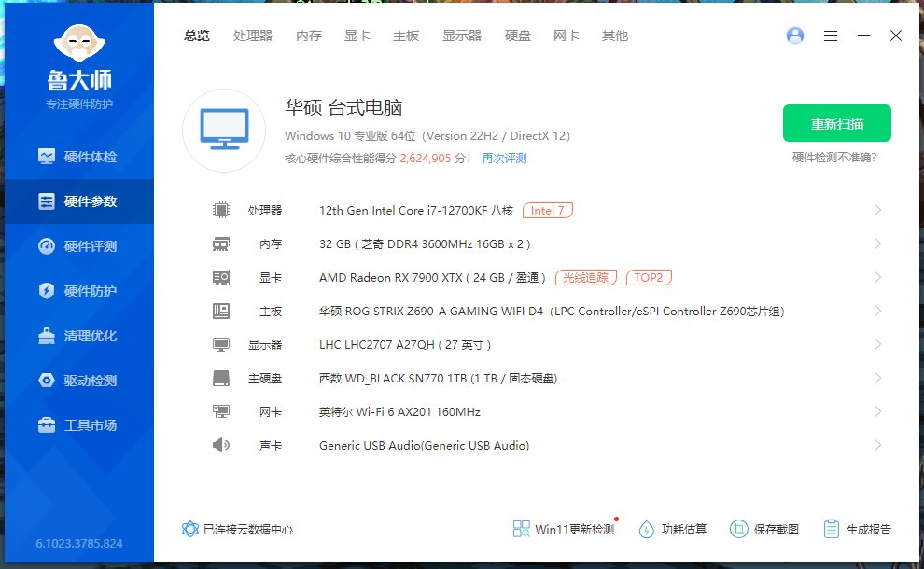924x569 pixels.
Task: Switch to the top 显示器 tab
Action: pyautogui.click(x=462, y=36)
